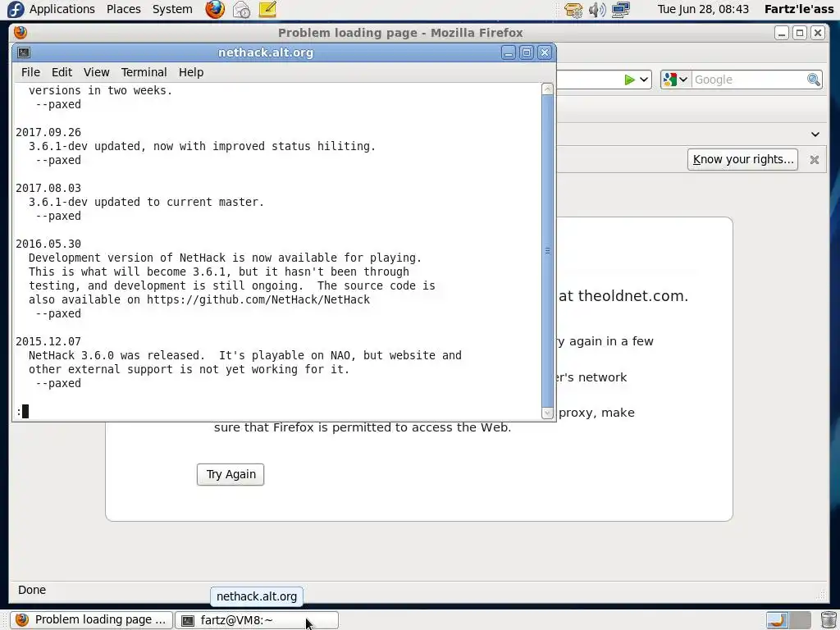
Task: Open the Firefox address bar history dropdown
Action: (x=644, y=80)
